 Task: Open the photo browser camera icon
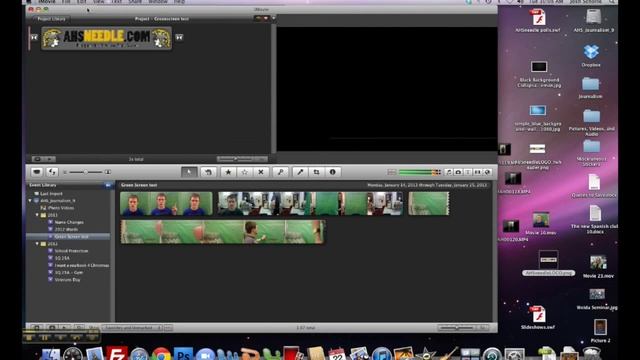pyautogui.click(x=458, y=172)
